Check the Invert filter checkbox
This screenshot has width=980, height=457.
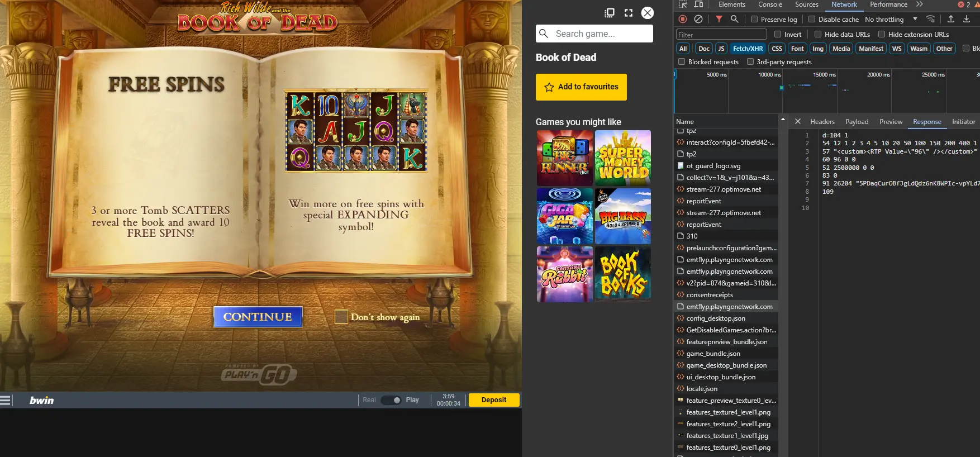click(778, 34)
